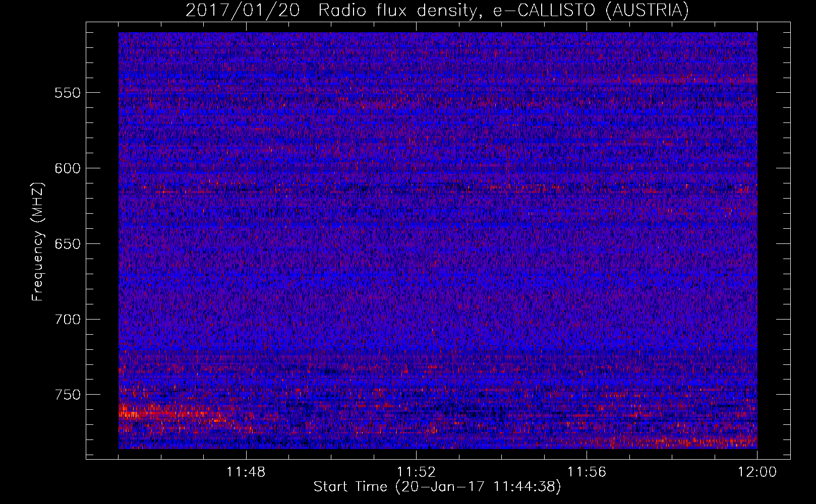
Task: Click the 700 frequency tick label
Action: [x=68, y=320]
